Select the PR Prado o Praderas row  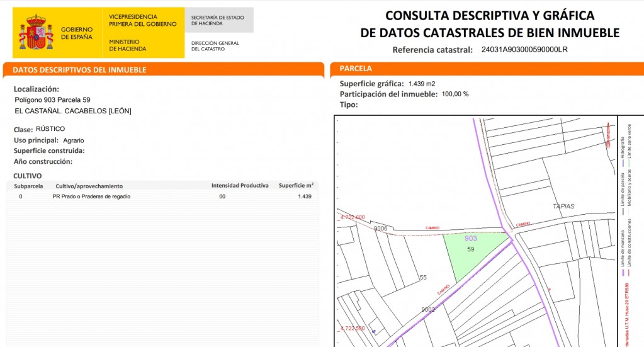click(91, 196)
